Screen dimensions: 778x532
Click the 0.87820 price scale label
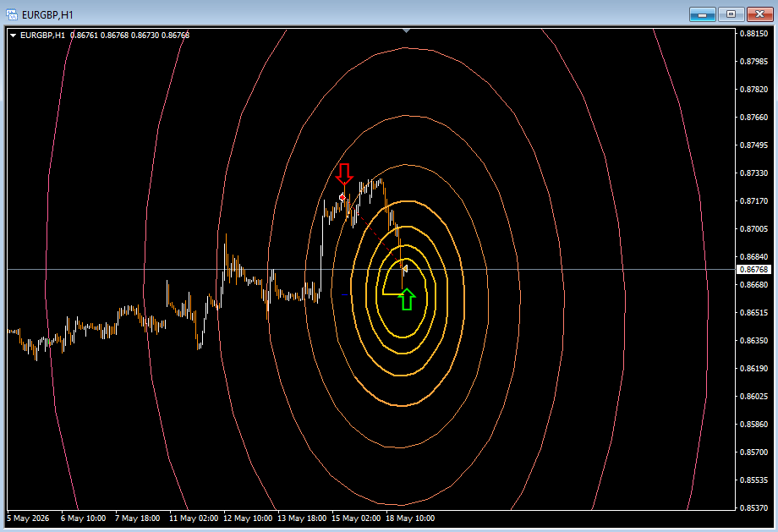pos(753,90)
